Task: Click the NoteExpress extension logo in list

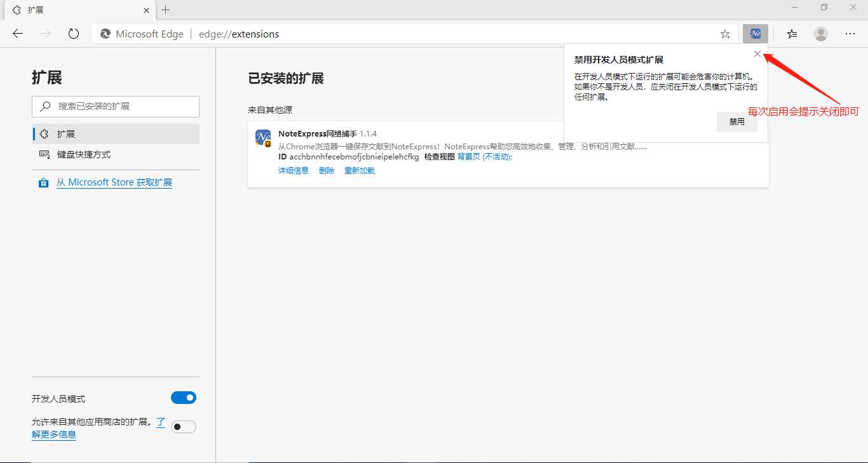Action: tap(263, 138)
